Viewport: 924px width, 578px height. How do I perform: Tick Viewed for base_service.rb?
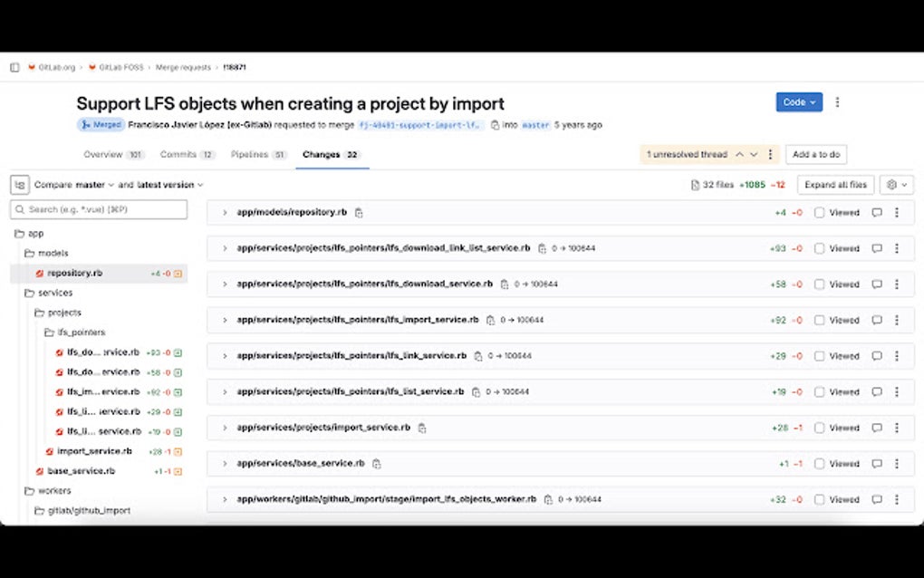pos(819,464)
